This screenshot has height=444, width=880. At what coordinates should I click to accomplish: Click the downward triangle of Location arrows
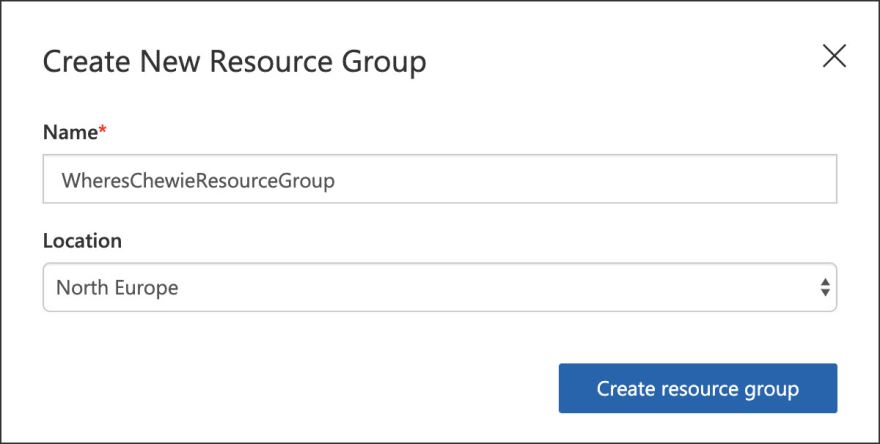point(825,292)
